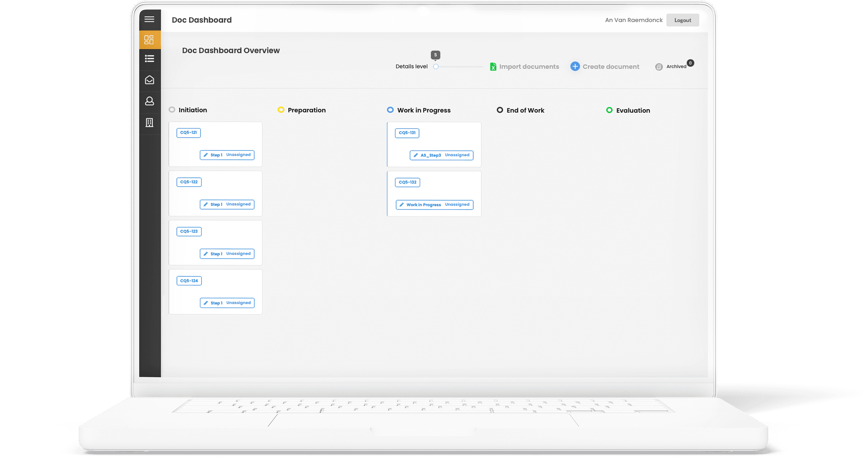Click the AS_Step3 Unassigned step badge
This screenshot has height=457, width=868.
coord(441,155)
